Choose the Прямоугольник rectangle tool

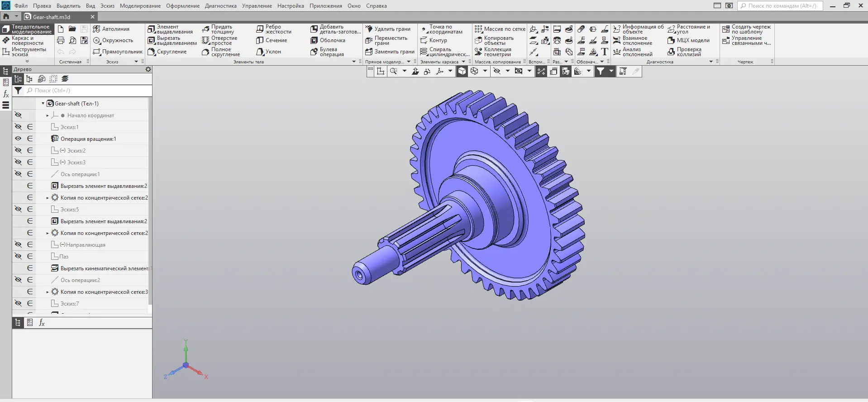point(118,52)
